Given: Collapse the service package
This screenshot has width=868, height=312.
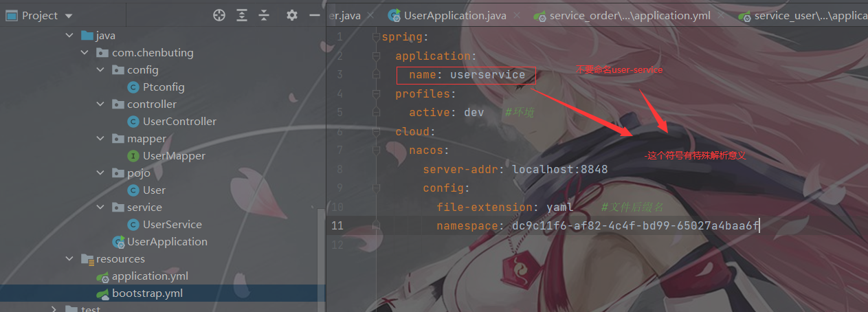Looking at the screenshot, I should point(100,208).
